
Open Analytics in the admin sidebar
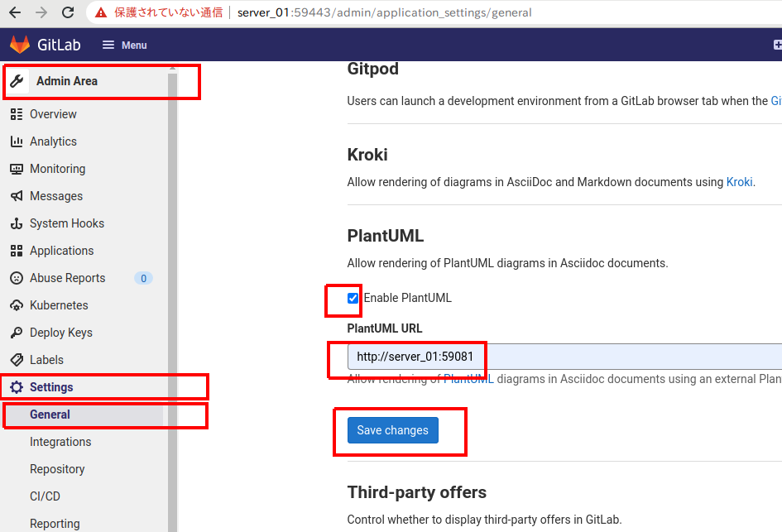click(53, 141)
